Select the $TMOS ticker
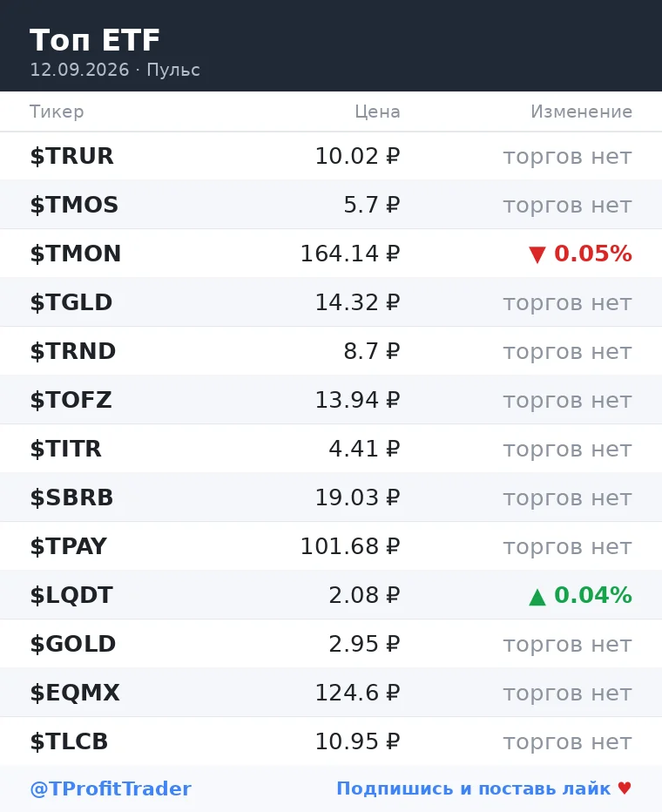This screenshot has height=812, width=662. pos(74,205)
